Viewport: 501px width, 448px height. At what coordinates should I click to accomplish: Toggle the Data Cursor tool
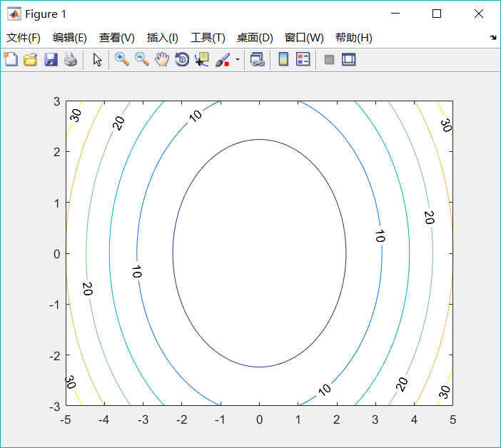pyautogui.click(x=202, y=60)
